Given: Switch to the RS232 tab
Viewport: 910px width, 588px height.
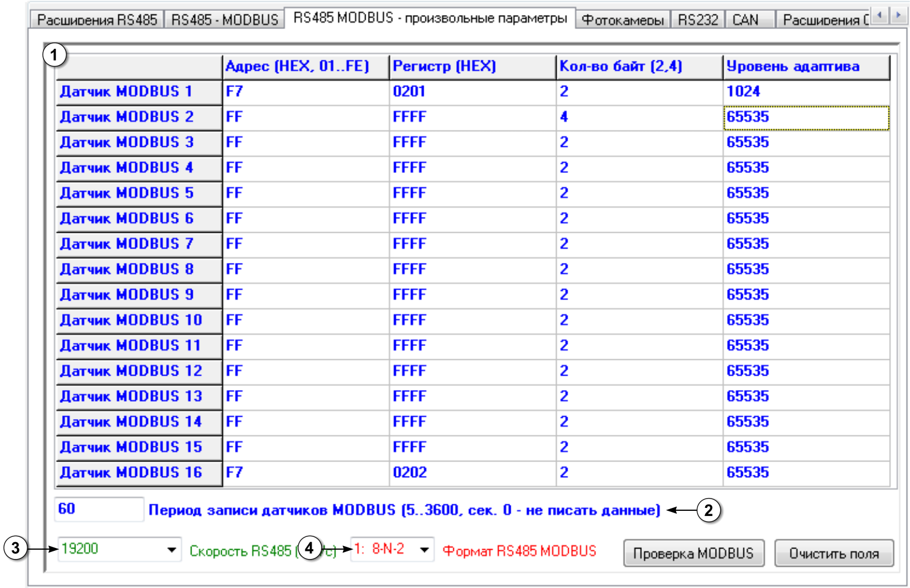Looking at the screenshot, I should 698,20.
